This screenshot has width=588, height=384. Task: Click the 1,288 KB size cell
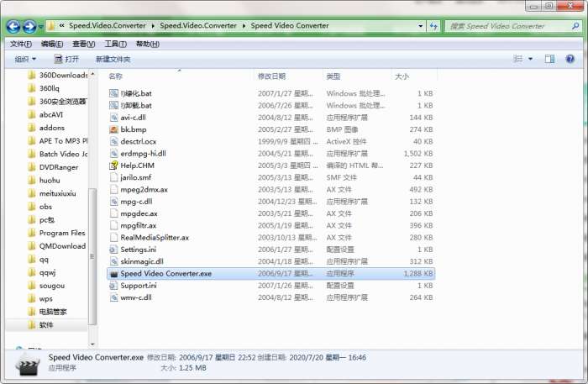pos(418,273)
